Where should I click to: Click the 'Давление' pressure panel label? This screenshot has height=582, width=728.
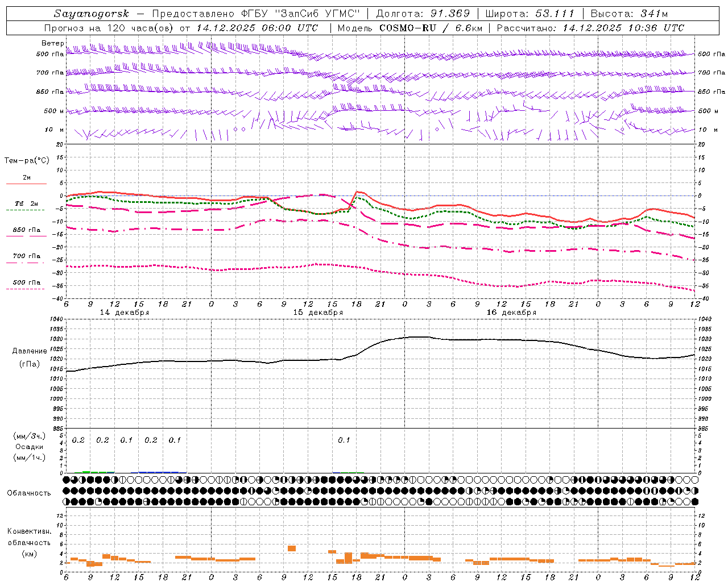30,351
